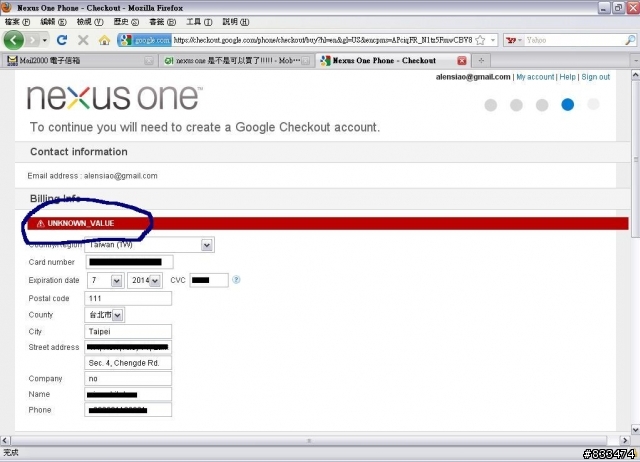Image resolution: width=640 pixels, height=462 pixels.
Task: Click the vertical scrollbar down arrow
Action: (x=636, y=429)
